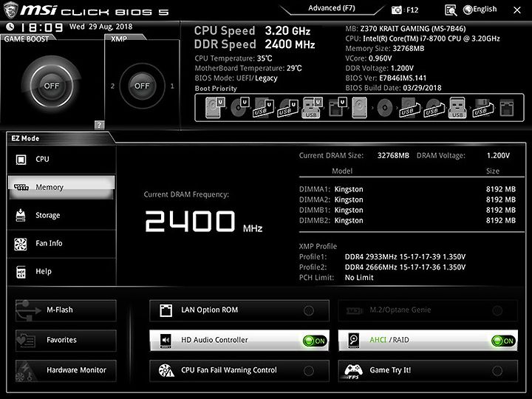This screenshot has width=532, height=399.
Task: Change language from English
Action: [x=485, y=9]
